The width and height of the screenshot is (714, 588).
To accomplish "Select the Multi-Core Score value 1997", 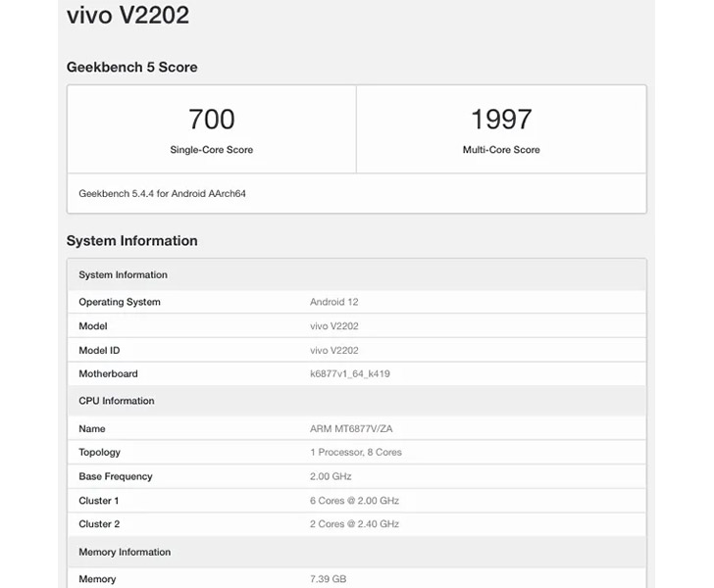I will click(501, 120).
